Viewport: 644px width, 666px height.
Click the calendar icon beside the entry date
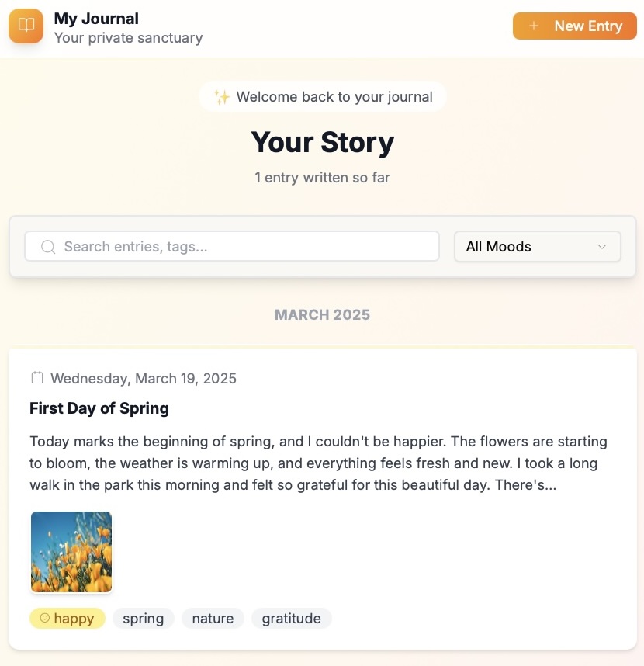coord(36,378)
